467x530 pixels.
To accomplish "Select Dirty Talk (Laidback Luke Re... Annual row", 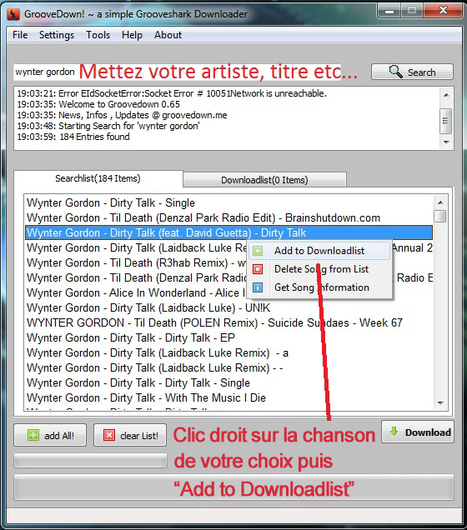I will point(136,248).
